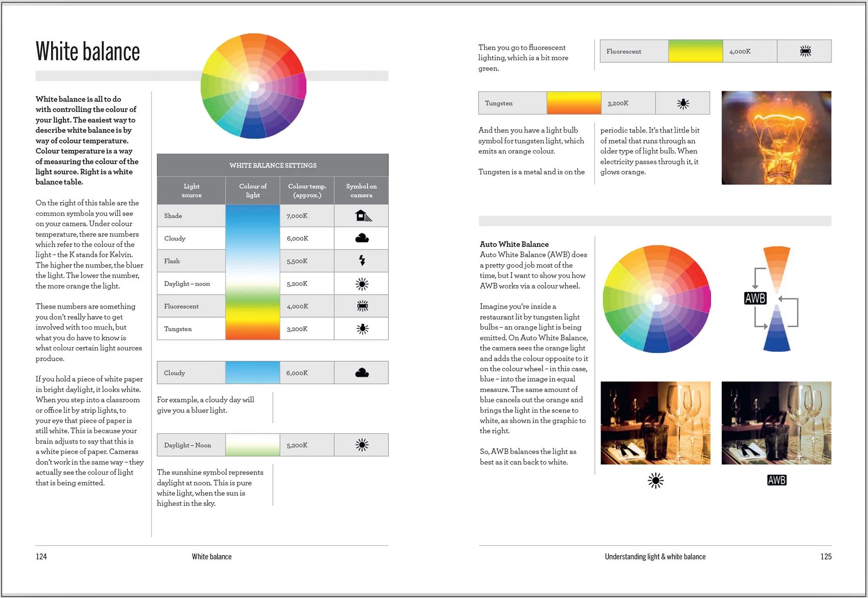Open Understanding light & white balance section
The image size is (868, 598).
click(x=655, y=556)
